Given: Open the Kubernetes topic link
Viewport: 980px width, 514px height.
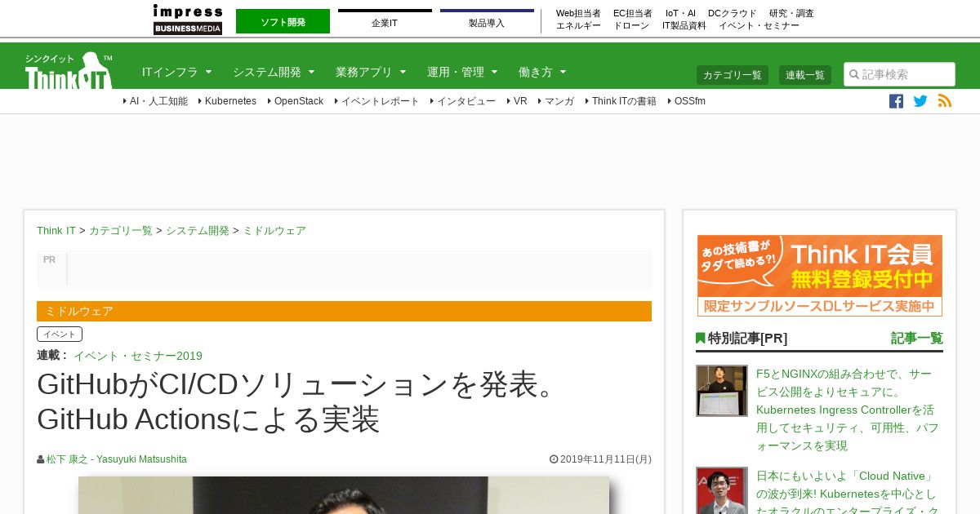Looking at the screenshot, I should pos(227,101).
